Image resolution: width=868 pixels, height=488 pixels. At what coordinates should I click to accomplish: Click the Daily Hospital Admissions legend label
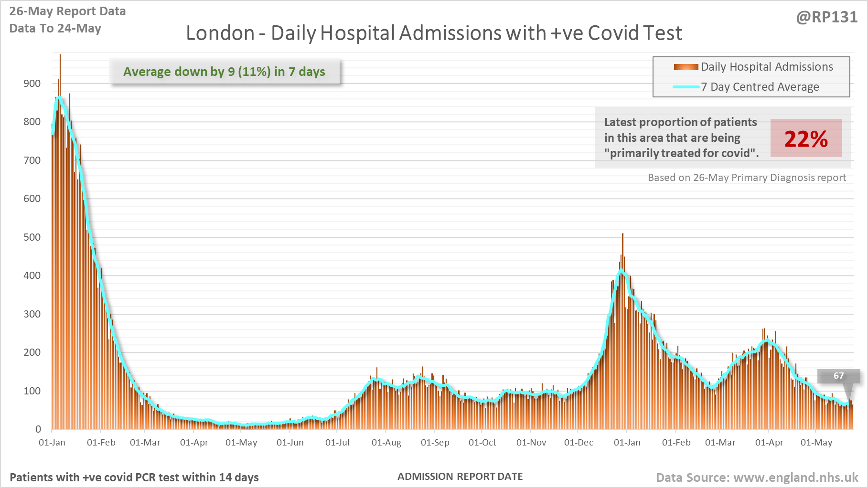[767, 67]
